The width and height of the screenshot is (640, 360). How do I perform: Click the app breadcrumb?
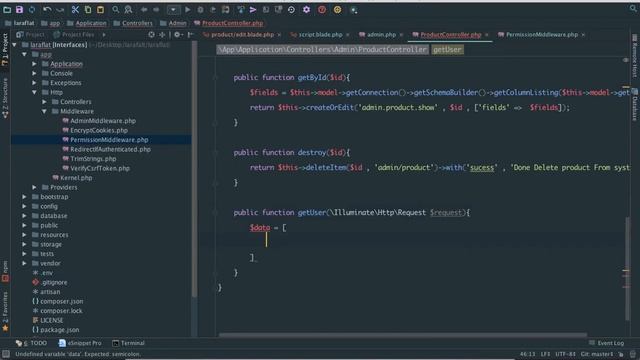(x=51, y=23)
